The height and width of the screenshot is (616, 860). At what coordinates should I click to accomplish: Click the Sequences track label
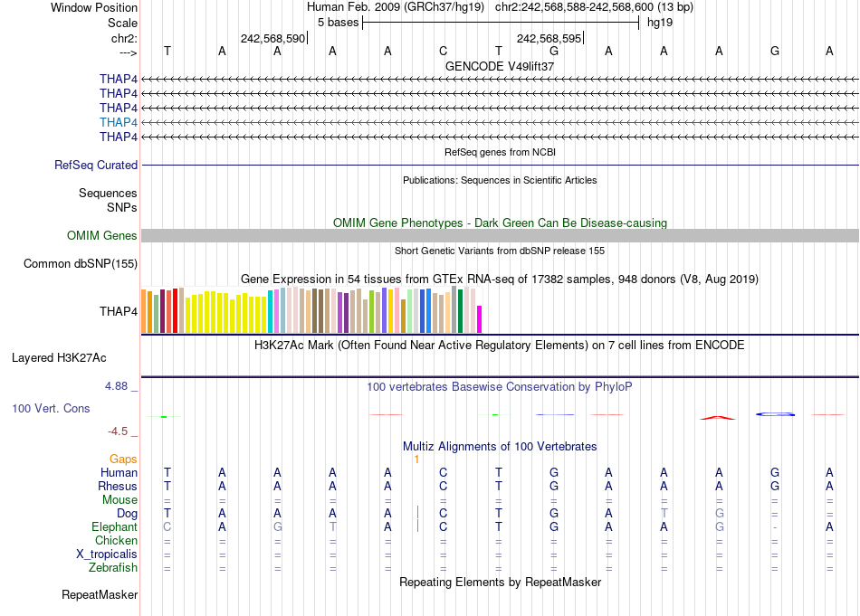pyautogui.click(x=108, y=193)
